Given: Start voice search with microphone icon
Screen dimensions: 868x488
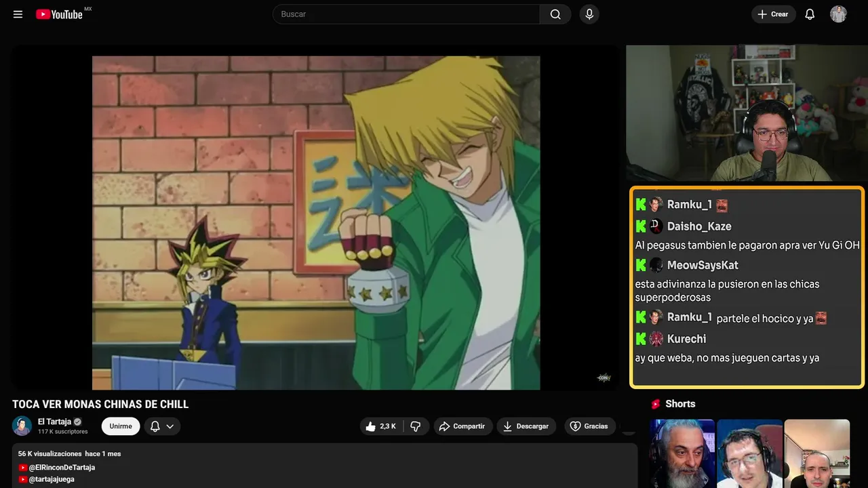Looking at the screenshot, I should tap(589, 14).
